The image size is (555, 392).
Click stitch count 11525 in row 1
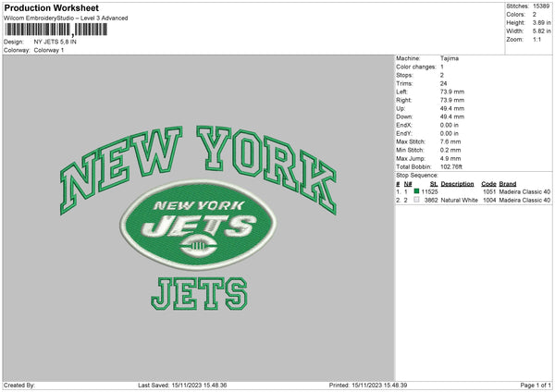[x=430, y=191]
